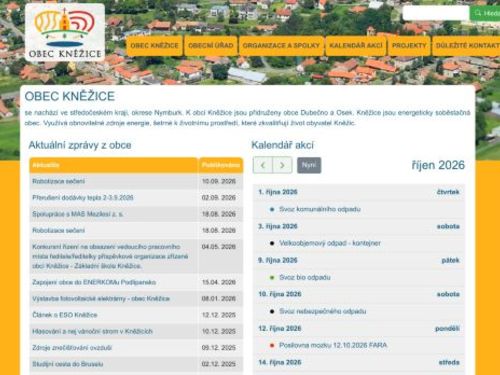
Task: Open Konkursní řízení news article
Action: click(x=110, y=256)
